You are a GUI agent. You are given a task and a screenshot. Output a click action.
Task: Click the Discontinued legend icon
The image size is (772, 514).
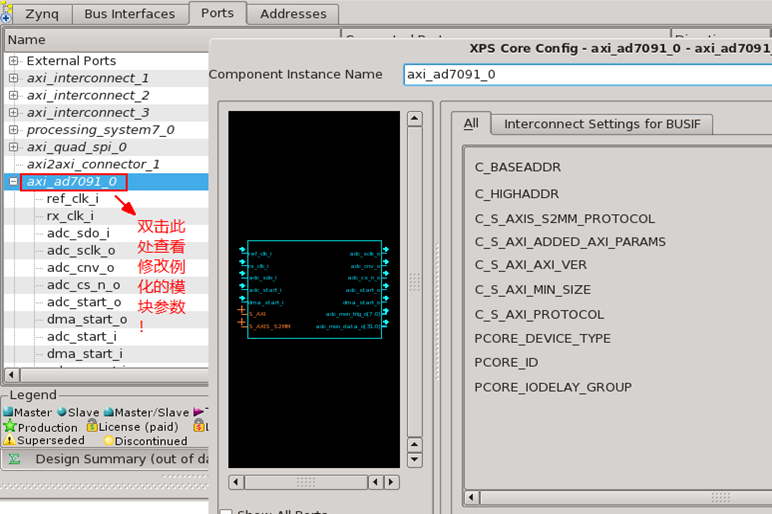(x=108, y=441)
